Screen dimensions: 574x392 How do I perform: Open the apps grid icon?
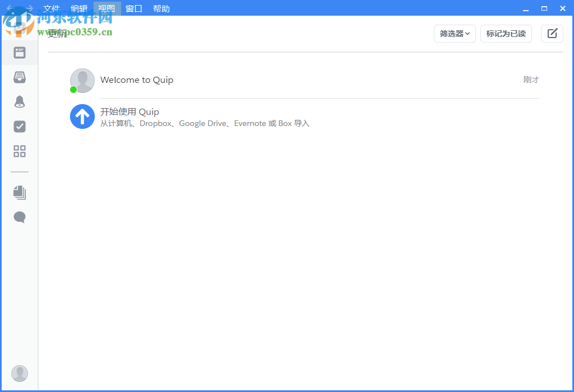[20, 151]
